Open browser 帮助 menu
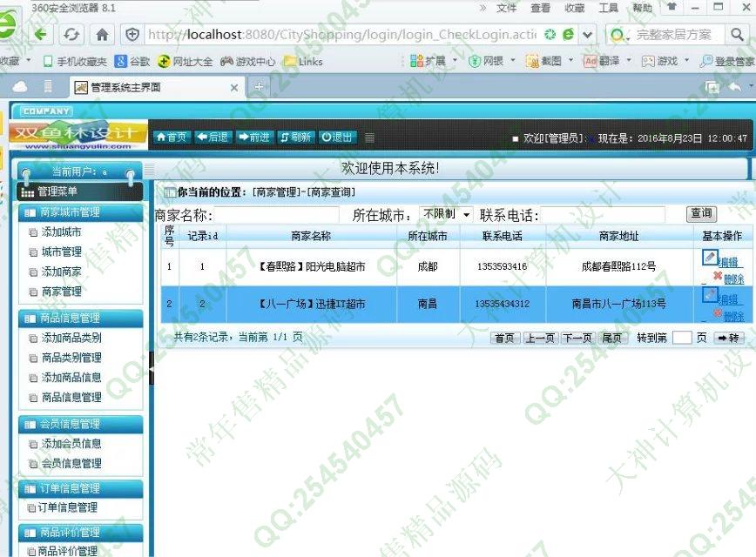Viewport: 756px width, 557px height. pyautogui.click(x=642, y=8)
